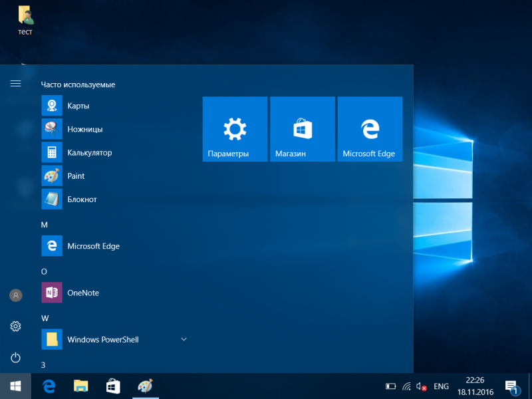Click Show desktop sliver at taskbar end
The width and height of the screenshot is (532, 399).
[530, 386]
